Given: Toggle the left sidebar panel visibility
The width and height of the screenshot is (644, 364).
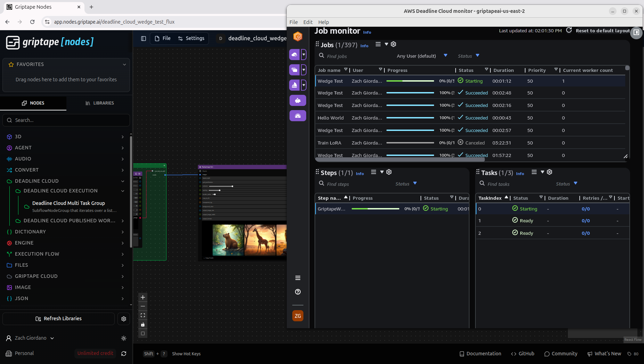Looking at the screenshot, I should [144, 39].
